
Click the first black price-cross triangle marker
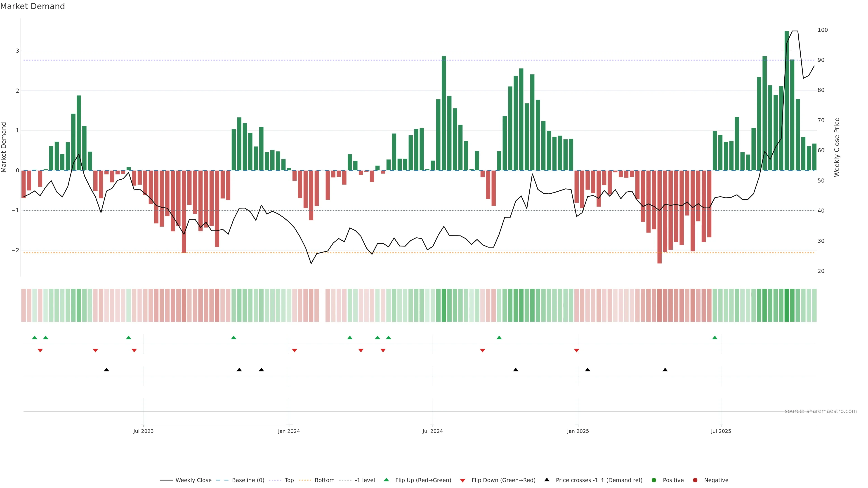pyautogui.click(x=106, y=370)
